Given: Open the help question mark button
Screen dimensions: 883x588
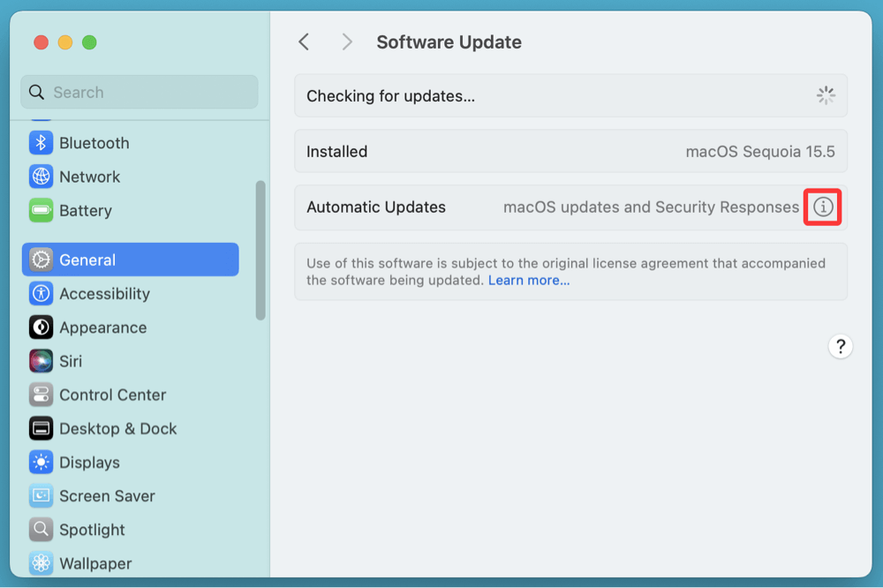Looking at the screenshot, I should pyautogui.click(x=840, y=346).
